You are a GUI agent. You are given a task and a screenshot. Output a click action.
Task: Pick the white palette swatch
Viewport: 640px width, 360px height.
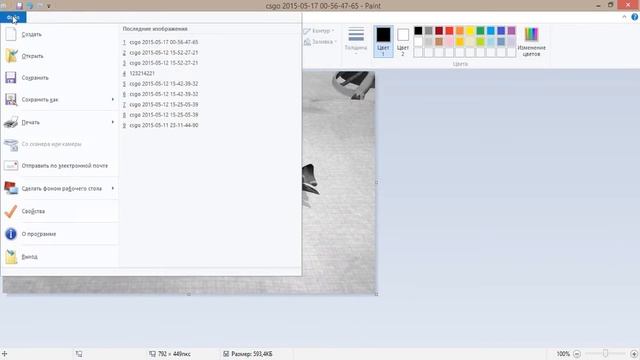pyautogui.click(x=418, y=42)
